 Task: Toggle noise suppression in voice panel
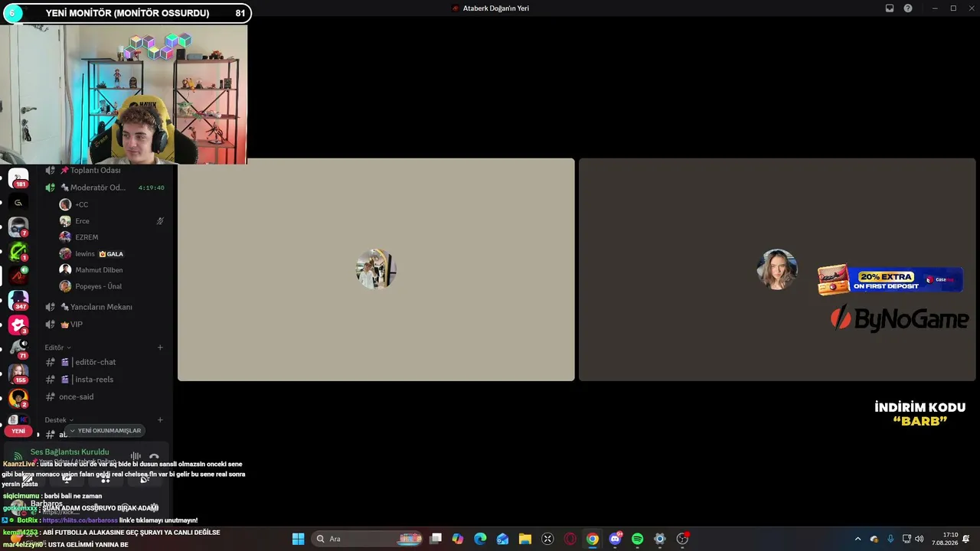tap(136, 457)
